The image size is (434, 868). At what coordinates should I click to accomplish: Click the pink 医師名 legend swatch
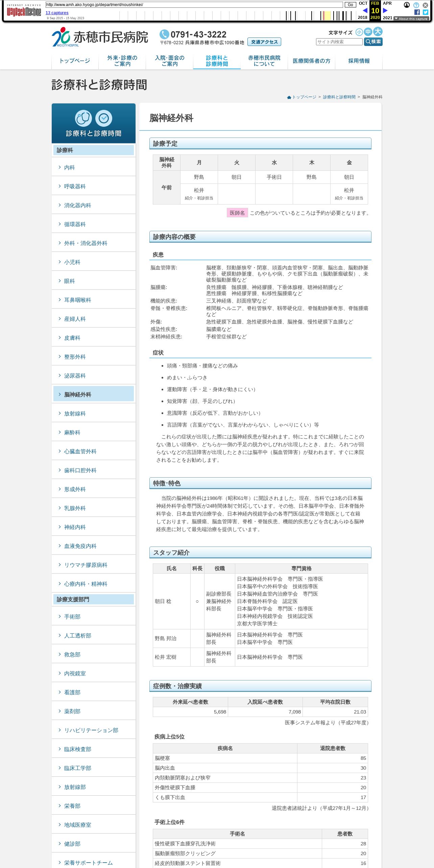237,213
